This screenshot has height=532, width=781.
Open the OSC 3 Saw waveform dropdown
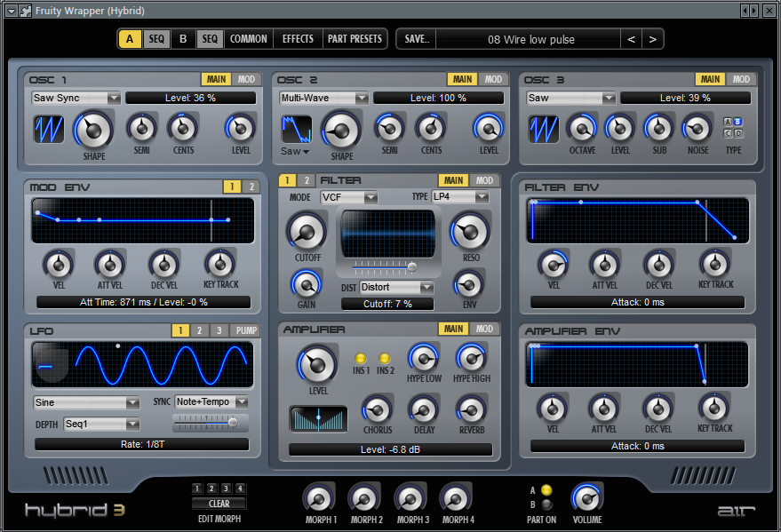570,98
